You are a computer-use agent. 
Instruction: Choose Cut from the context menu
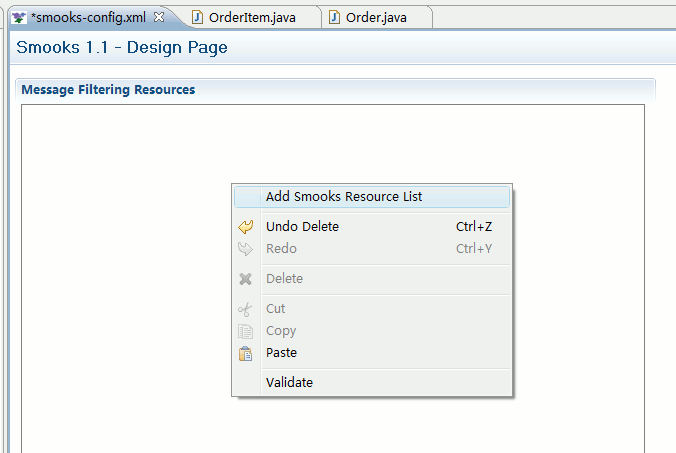[372, 309]
